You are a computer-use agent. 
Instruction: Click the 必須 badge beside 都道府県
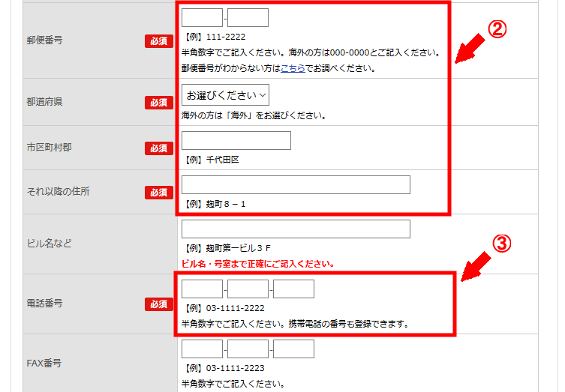pyautogui.click(x=159, y=103)
